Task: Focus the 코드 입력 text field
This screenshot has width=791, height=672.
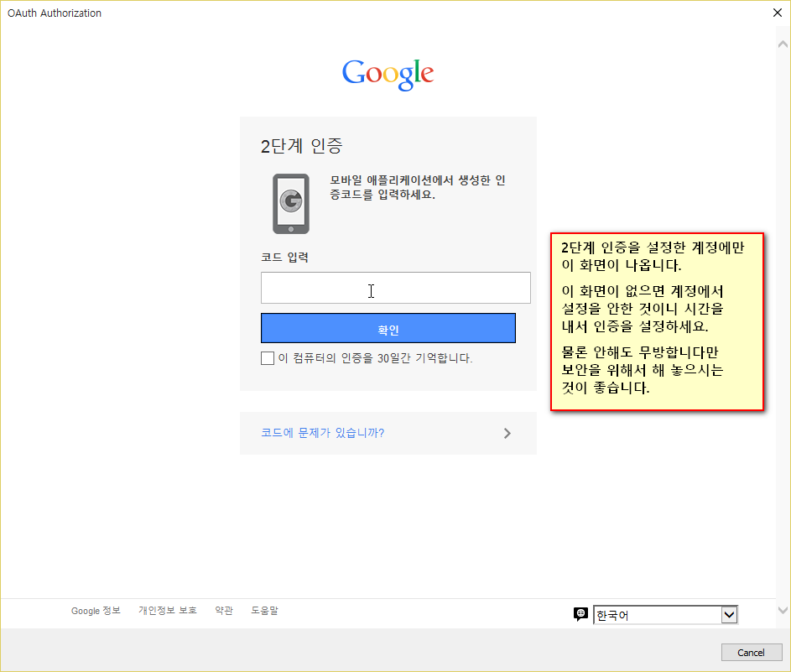Action: click(x=396, y=288)
